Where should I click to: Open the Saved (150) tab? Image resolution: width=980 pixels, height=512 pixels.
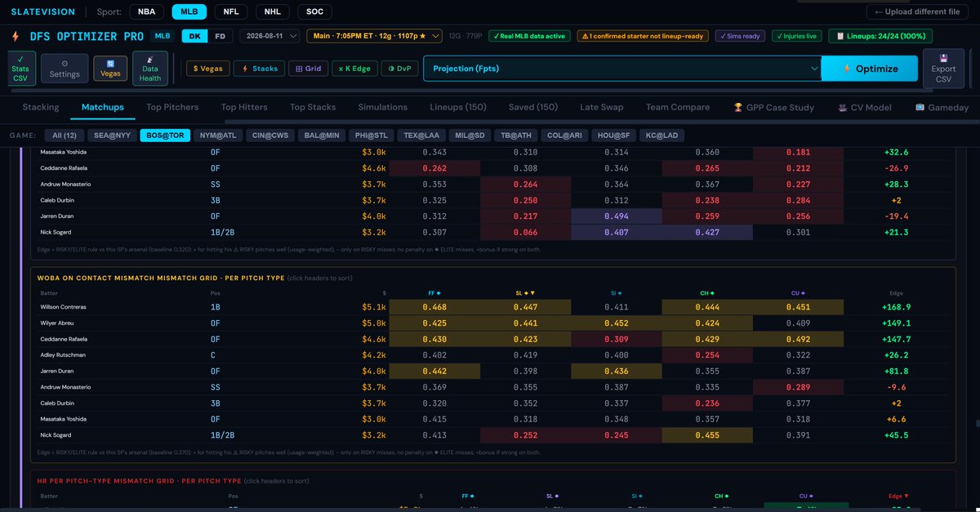pyautogui.click(x=533, y=107)
